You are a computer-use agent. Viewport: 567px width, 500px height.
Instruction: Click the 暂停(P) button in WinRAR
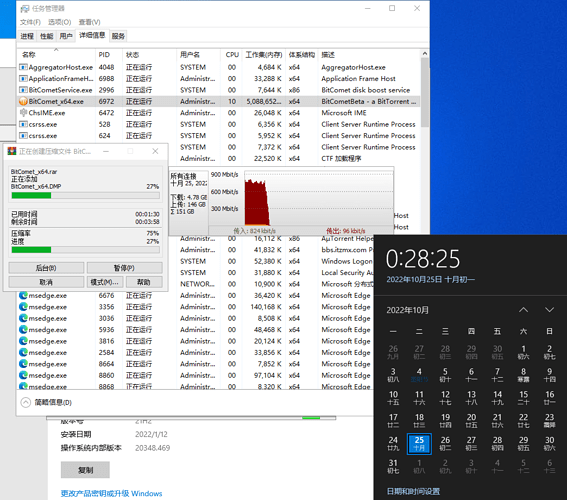tap(124, 268)
